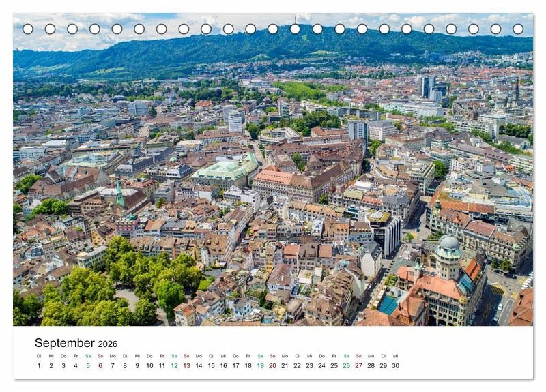Select red Sunday date 6

100,366
